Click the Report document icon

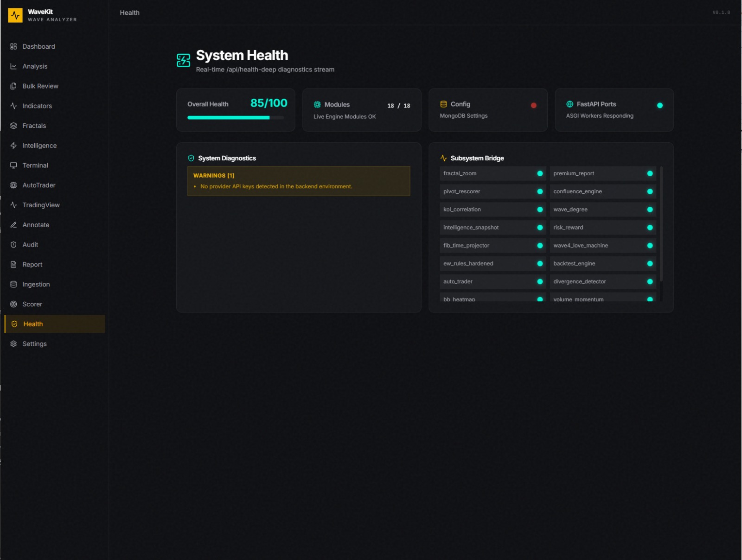[x=13, y=264]
